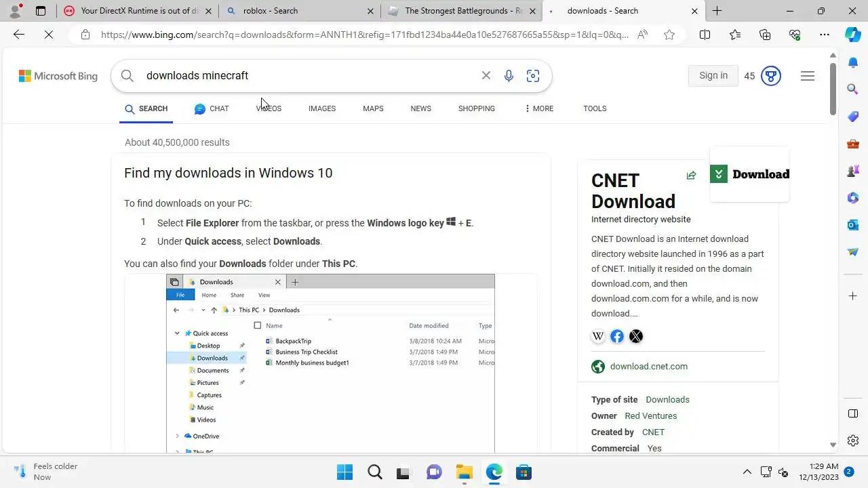
Task: Open the Downloads type of site link
Action: (667, 400)
